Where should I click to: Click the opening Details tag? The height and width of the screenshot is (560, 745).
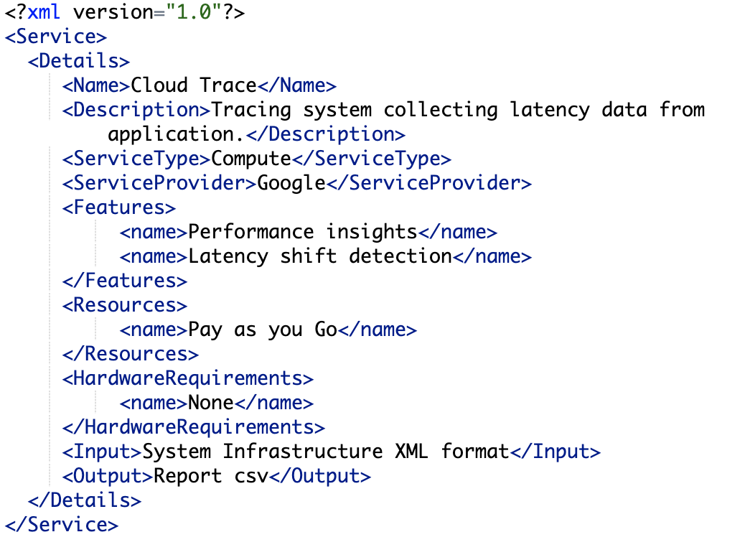[x=79, y=61]
